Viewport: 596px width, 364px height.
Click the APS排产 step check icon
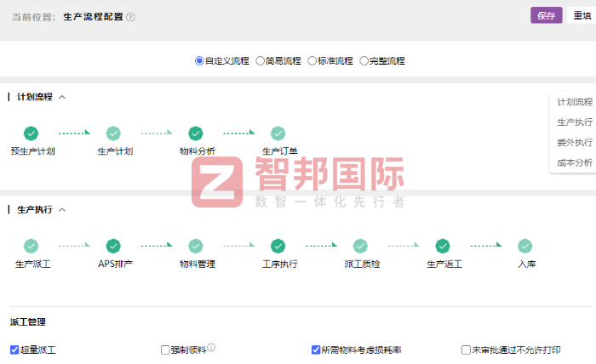coord(113,246)
